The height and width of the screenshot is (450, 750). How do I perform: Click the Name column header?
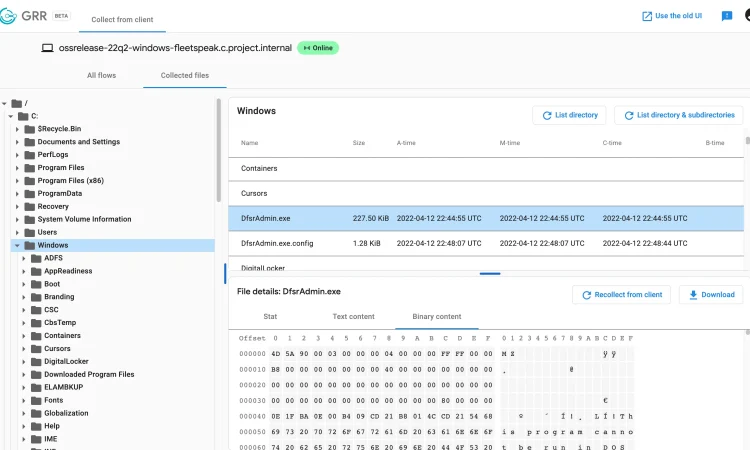(x=250, y=143)
